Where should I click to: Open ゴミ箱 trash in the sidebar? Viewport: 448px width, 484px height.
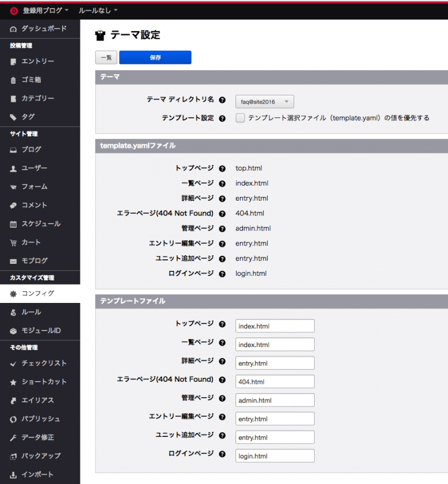click(x=31, y=80)
